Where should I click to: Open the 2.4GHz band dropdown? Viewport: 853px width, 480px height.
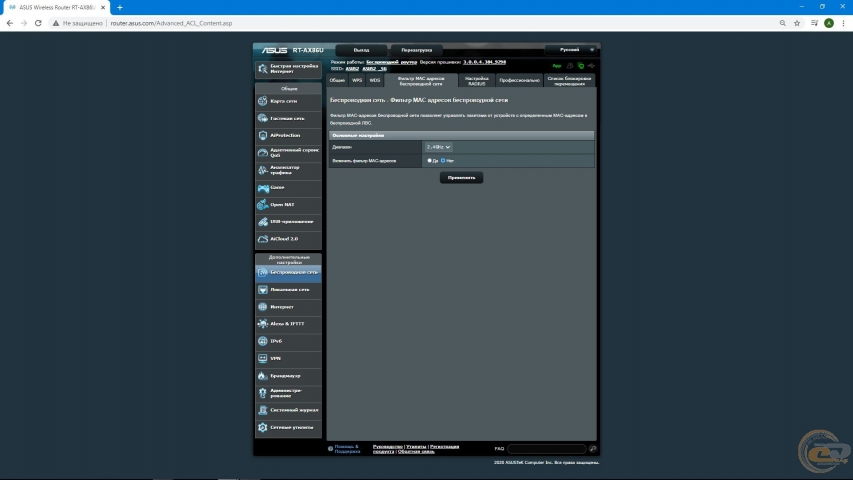point(438,147)
